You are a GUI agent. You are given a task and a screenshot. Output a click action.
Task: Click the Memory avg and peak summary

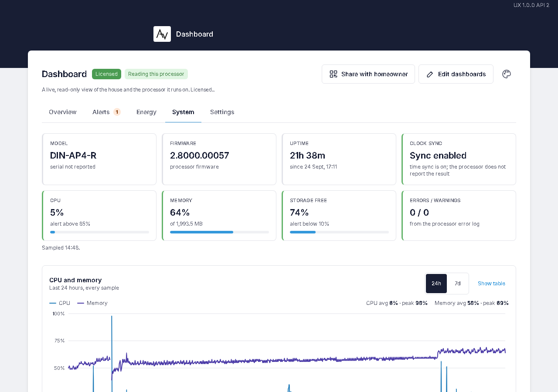click(472, 303)
